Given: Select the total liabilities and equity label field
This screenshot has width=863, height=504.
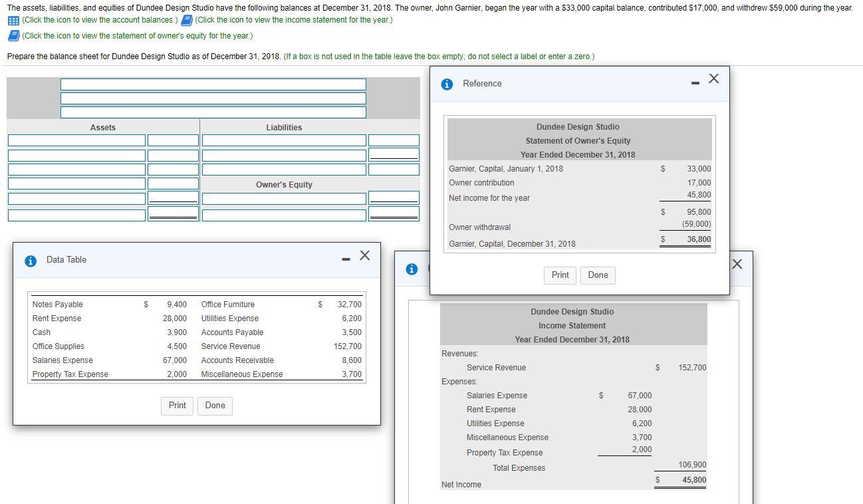Looking at the screenshot, I should (x=284, y=215).
